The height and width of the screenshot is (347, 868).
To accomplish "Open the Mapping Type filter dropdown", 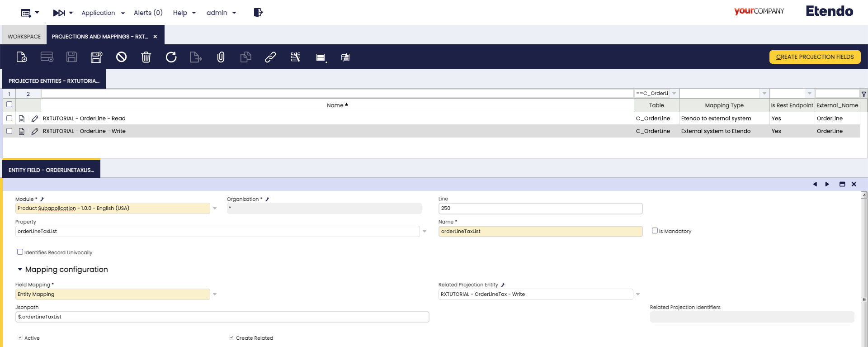I will [764, 94].
